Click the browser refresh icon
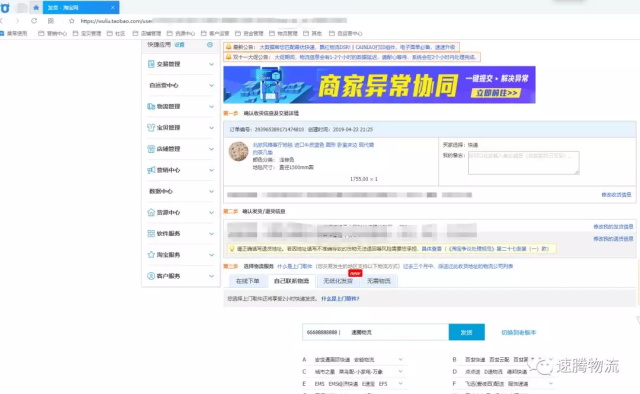Viewport: 640px width, 394px height. (34, 20)
